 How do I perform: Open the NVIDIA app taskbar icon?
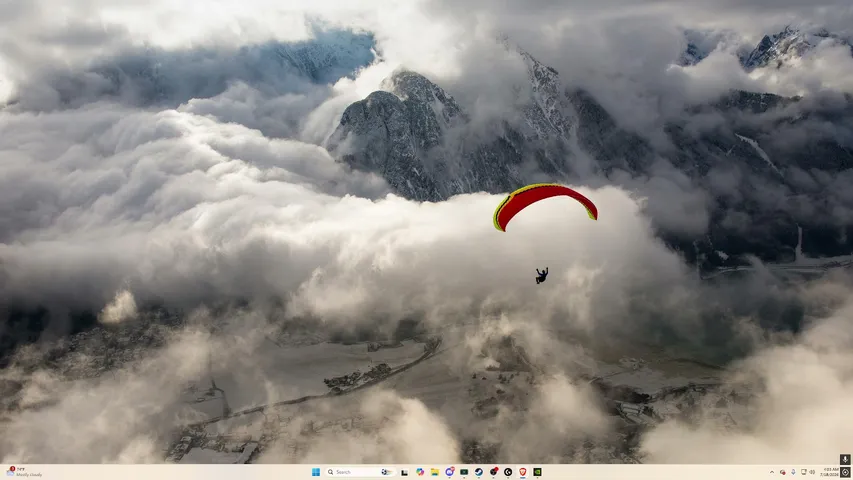(x=537, y=472)
